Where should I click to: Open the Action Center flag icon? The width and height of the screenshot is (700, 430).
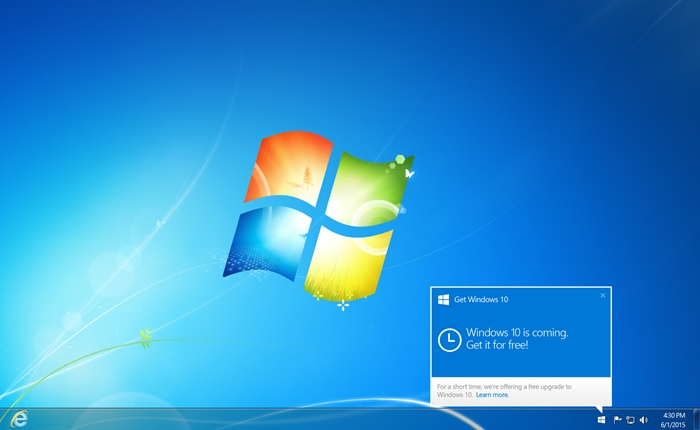point(617,420)
